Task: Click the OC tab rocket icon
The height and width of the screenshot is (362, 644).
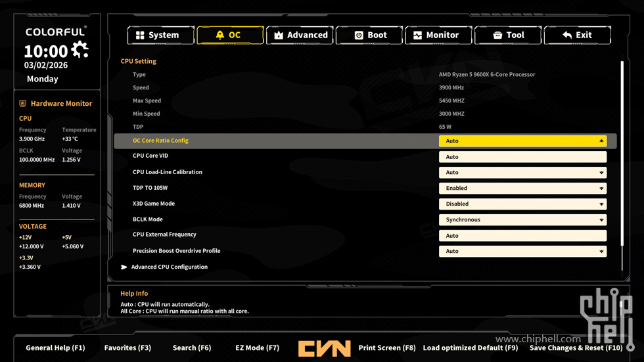Action: [x=220, y=35]
